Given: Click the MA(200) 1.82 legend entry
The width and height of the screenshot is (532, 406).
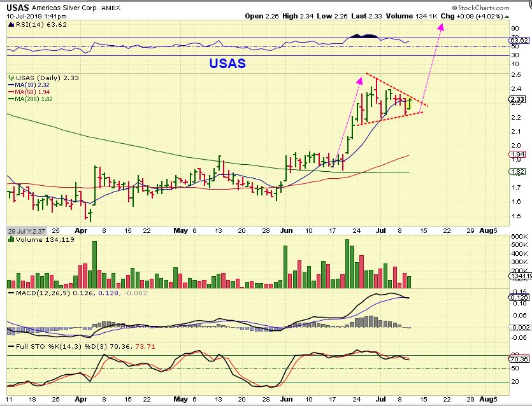Looking at the screenshot, I should (x=34, y=99).
